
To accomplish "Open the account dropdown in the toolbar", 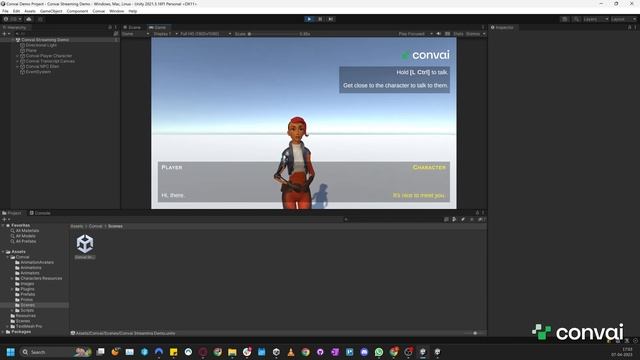I will tap(13, 19).
